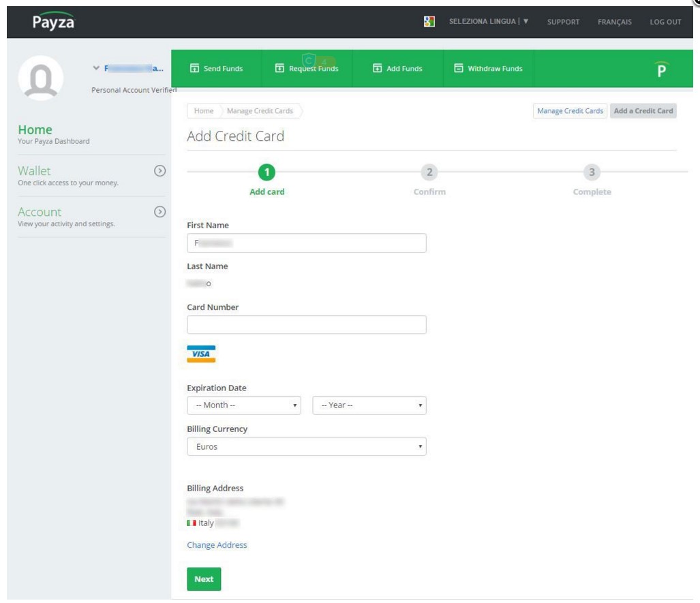Click the profile avatar picture
The width and height of the screenshot is (700, 603).
point(40,78)
